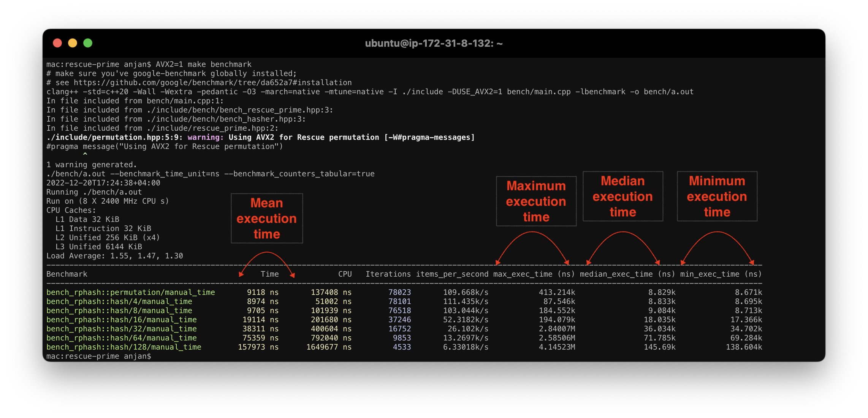Click the pink warning: text

click(205, 137)
